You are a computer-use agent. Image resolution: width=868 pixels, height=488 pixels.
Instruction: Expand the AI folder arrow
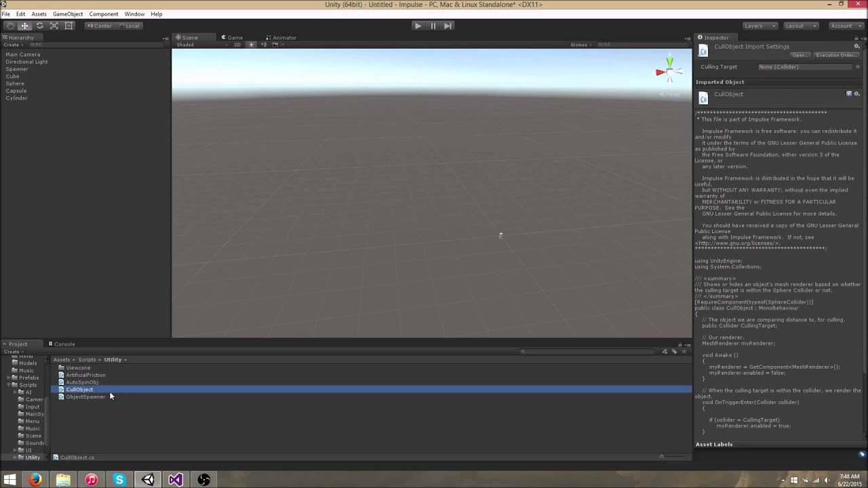(x=15, y=392)
